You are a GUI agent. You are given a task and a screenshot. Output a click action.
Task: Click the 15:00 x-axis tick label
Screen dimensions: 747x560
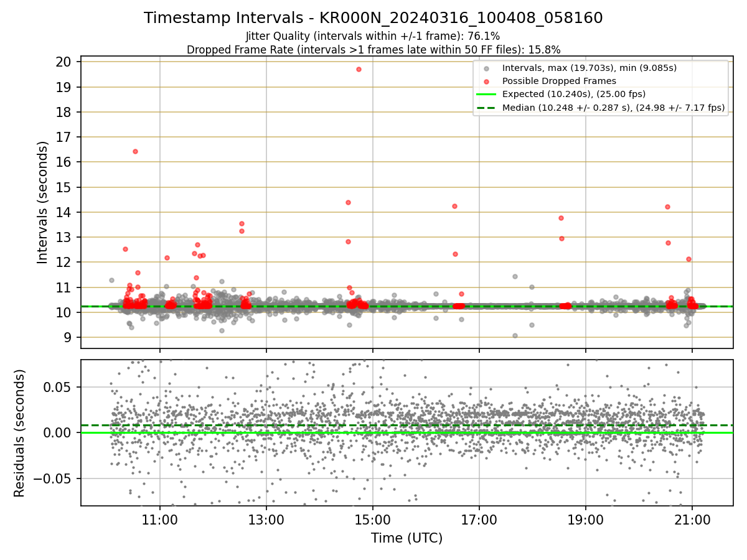pos(373,520)
